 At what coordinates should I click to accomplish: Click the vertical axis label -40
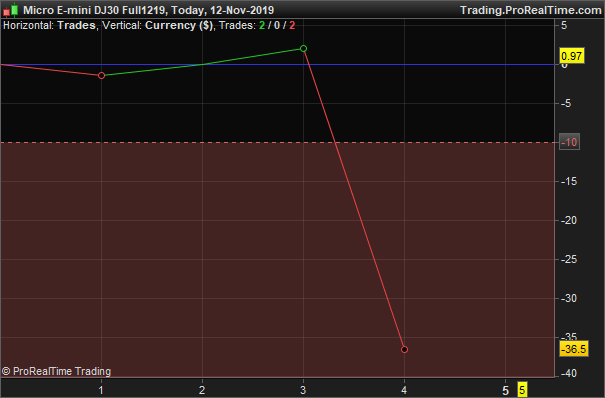(x=569, y=373)
